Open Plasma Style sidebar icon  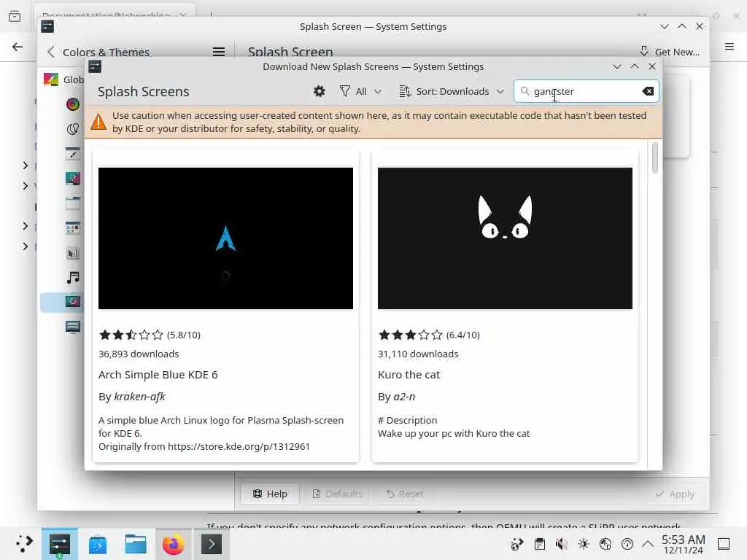pos(73,178)
